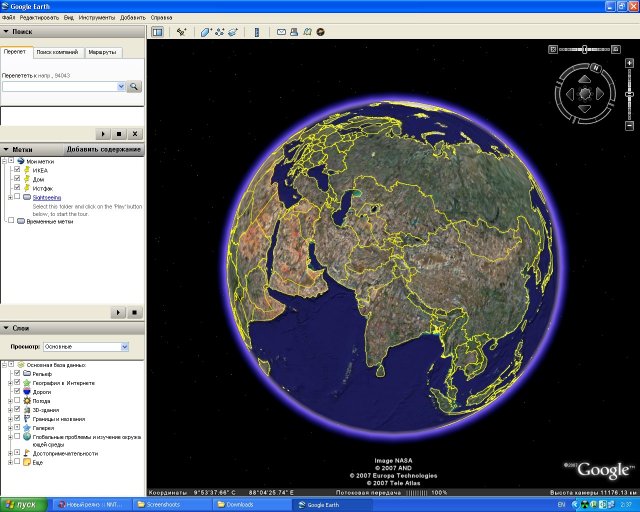The height and width of the screenshot is (512, 640).
Task: Expand the Погода layer tree node
Action: click(x=10, y=401)
